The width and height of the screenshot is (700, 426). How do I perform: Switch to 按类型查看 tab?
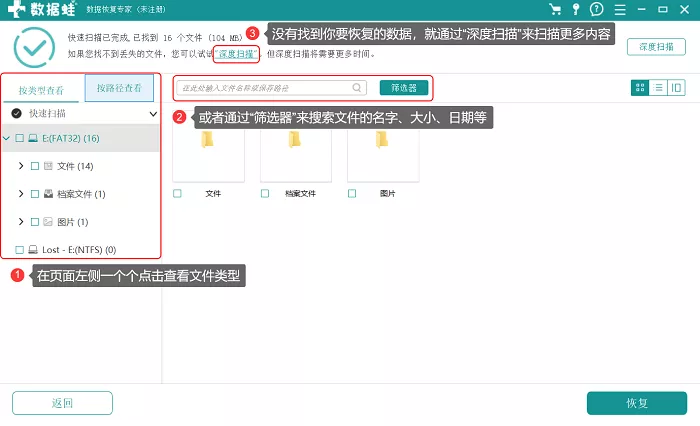[41, 90]
